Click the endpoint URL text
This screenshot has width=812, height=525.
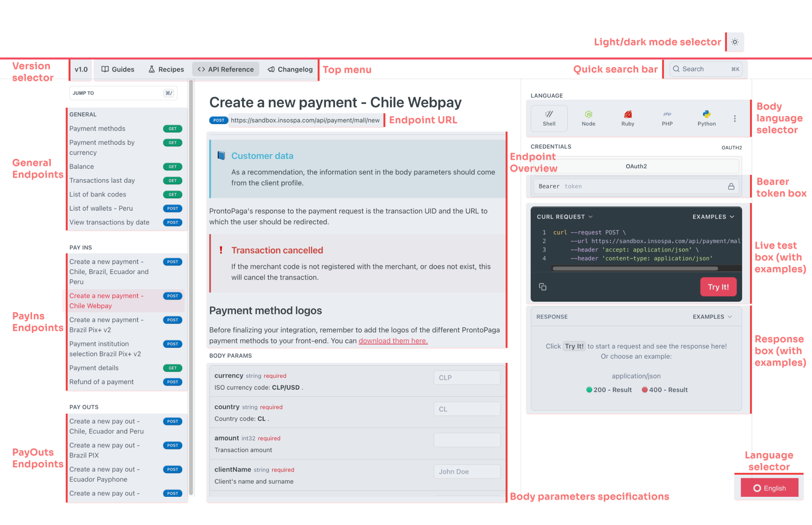305,120
